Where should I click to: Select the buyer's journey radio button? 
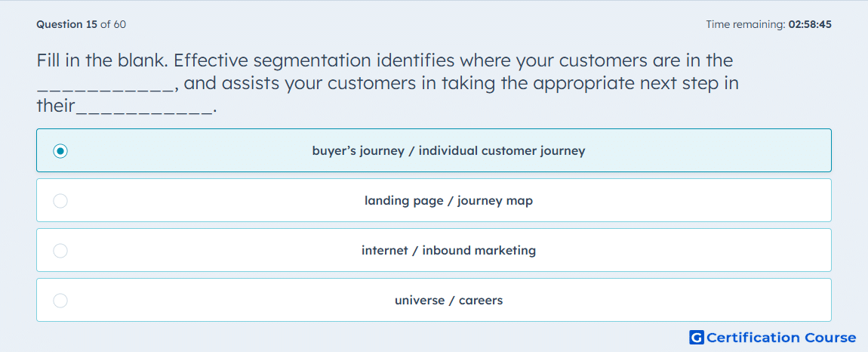60,151
